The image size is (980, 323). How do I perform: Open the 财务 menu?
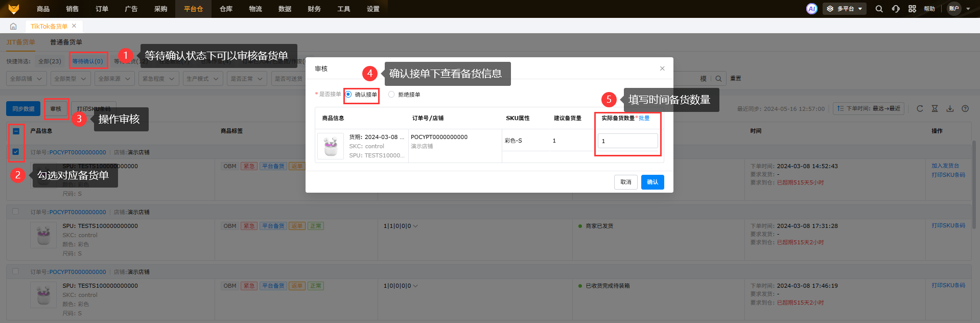pyautogui.click(x=314, y=9)
